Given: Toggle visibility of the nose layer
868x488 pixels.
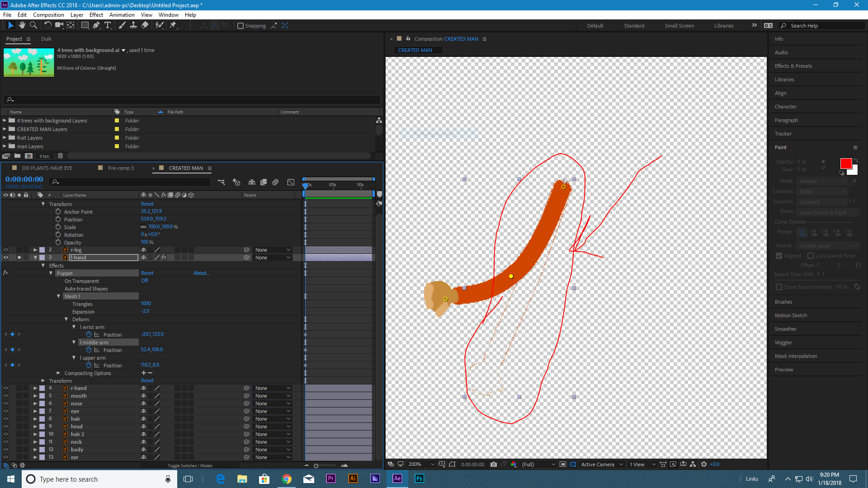Looking at the screenshot, I should 6,404.
